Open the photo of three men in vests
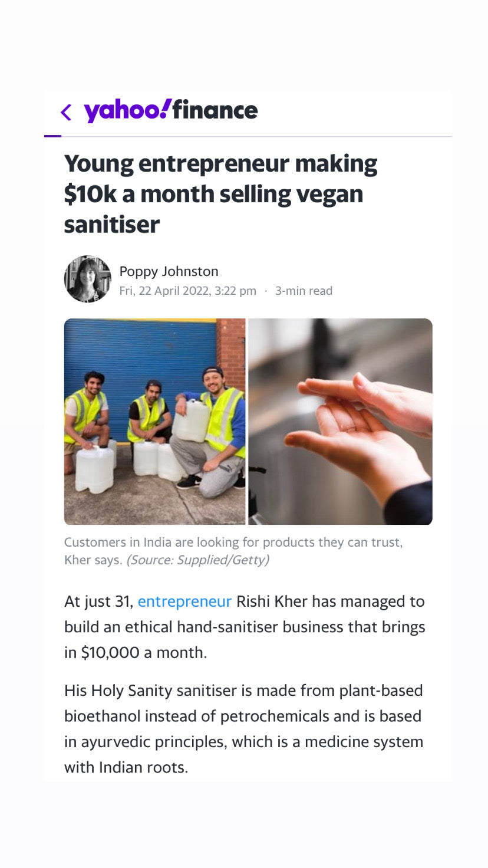The width and height of the screenshot is (488, 868). pyautogui.click(x=154, y=422)
